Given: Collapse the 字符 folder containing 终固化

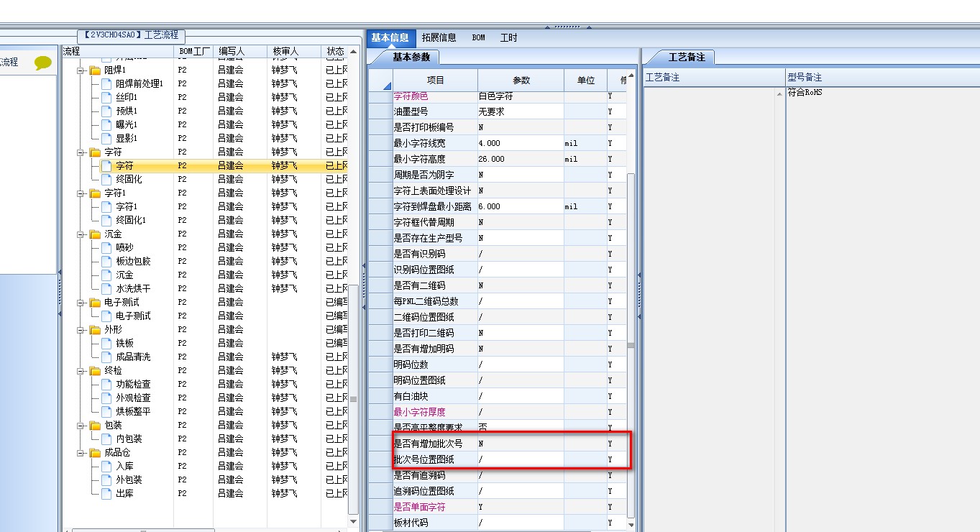Looking at the screenshot, I should point(81,152).
